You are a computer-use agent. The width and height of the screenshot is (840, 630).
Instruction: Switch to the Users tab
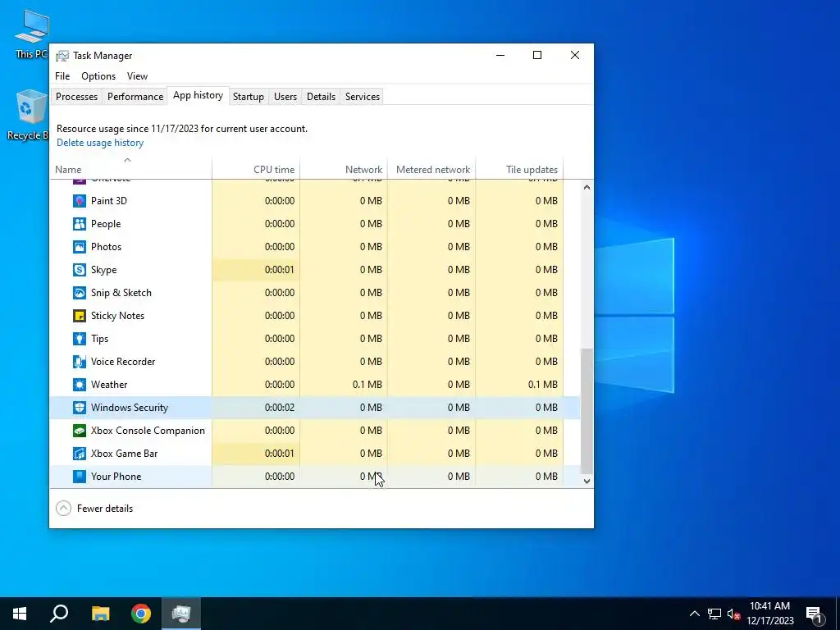coord(285,97)
